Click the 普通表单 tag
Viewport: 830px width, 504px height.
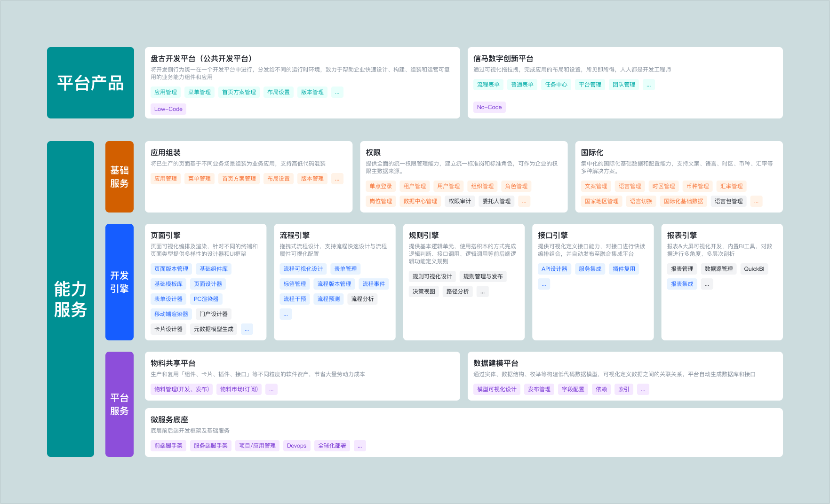tap(522, 85)
